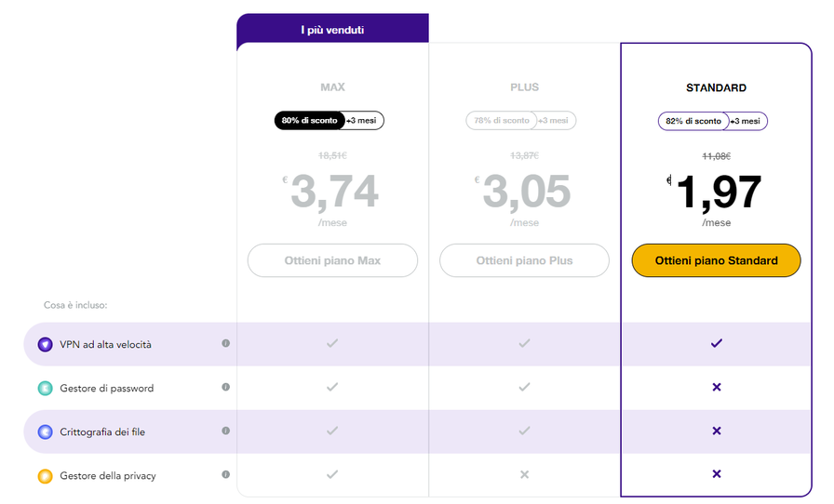Click the info icon beside Gestore della privacy

pyautogui.click(x=225, y=474)
